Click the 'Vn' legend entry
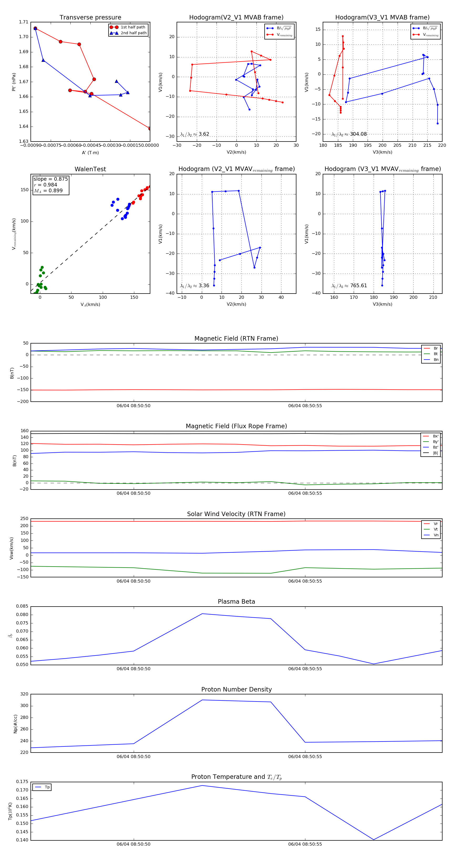This screenshot has width=473, height=868. pyautogui.click(x=431, y=535)
